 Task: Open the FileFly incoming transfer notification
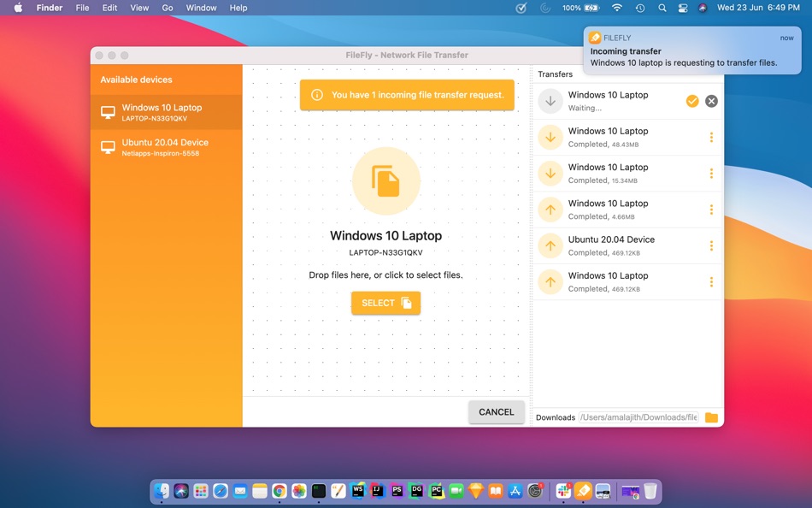pos(692,50)
